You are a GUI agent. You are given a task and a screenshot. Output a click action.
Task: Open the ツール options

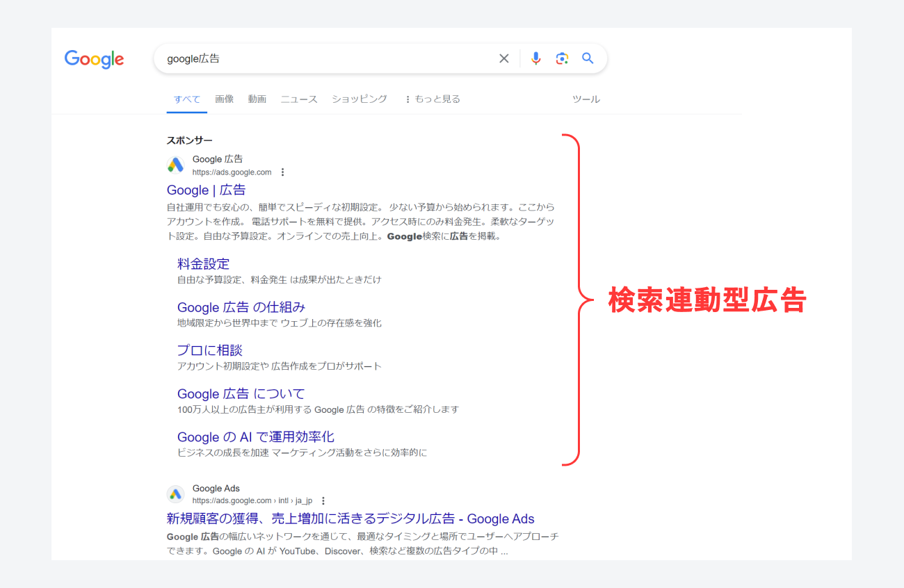tap(586, 99)
